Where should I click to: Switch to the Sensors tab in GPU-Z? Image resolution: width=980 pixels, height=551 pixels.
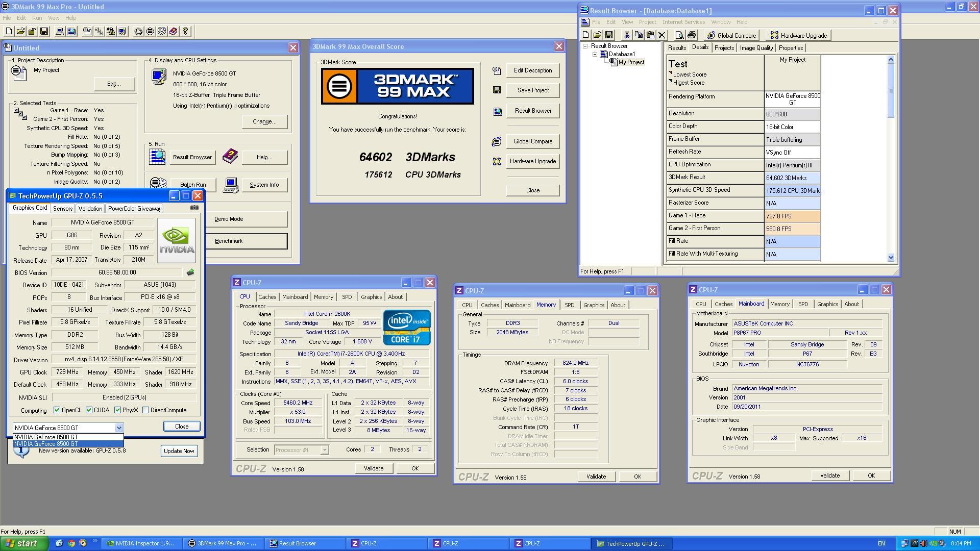pos(62,209)
